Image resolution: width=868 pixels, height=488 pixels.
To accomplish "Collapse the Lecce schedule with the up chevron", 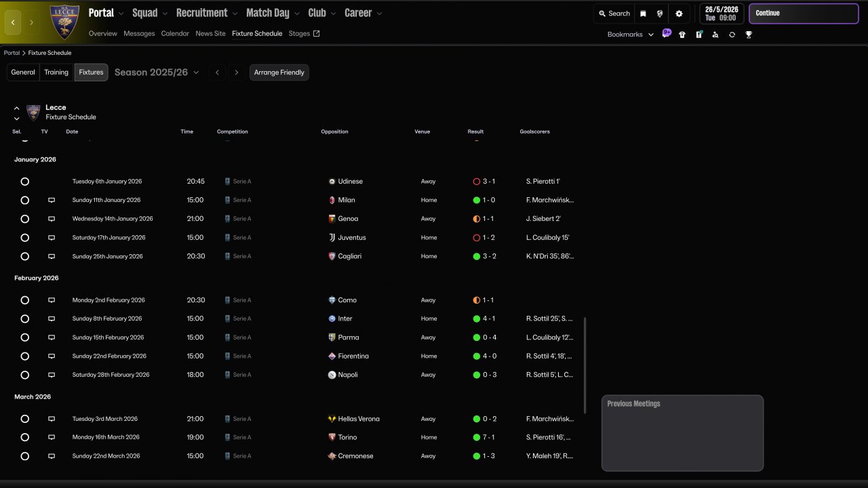I will coord(17,108).
